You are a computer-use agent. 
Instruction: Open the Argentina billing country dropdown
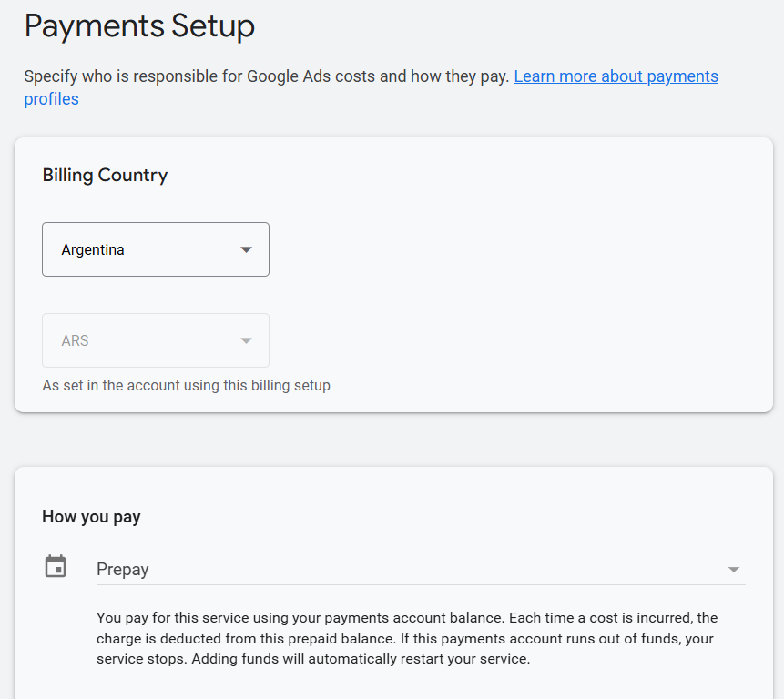155,249
